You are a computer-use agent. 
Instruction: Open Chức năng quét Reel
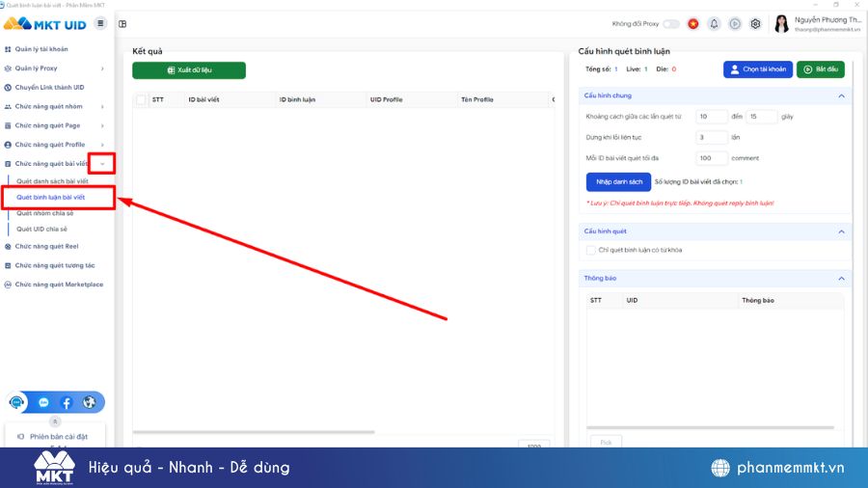pos(46,246)
